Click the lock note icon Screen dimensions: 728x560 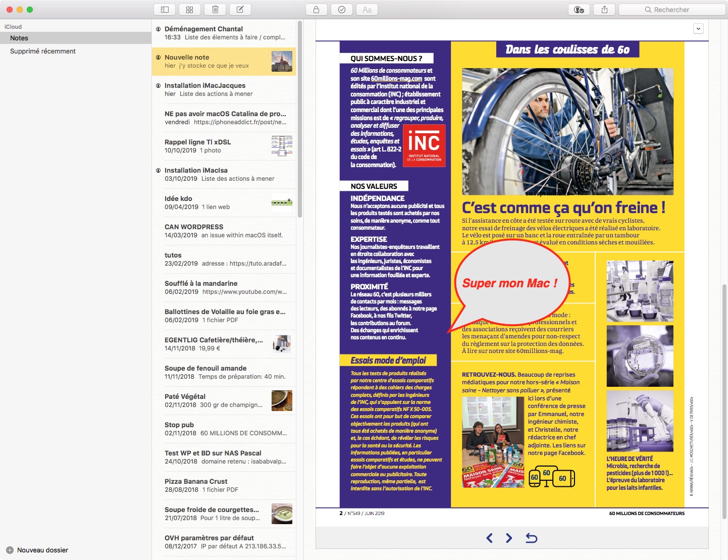pos(316,10)
